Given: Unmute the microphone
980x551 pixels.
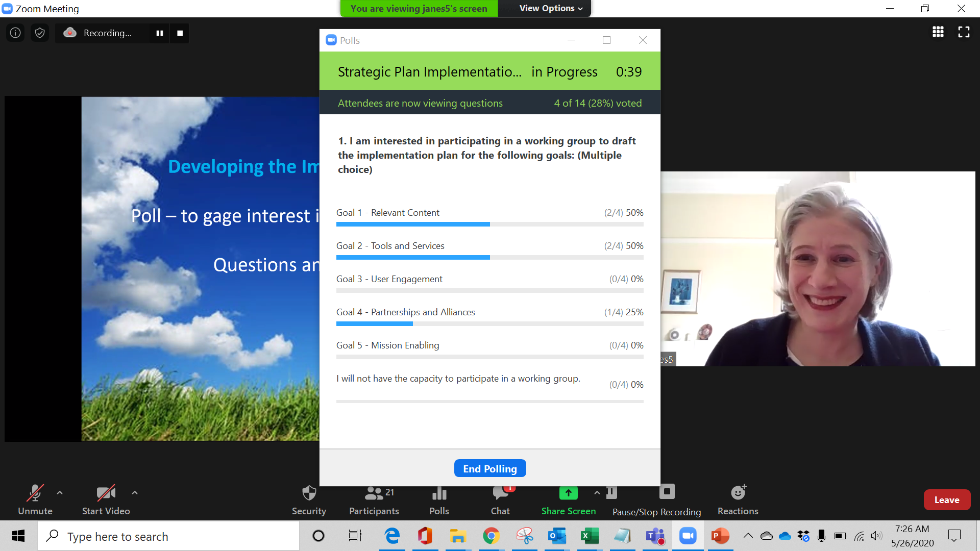Looking at the screenshot, I should click(x=35, y=500).
